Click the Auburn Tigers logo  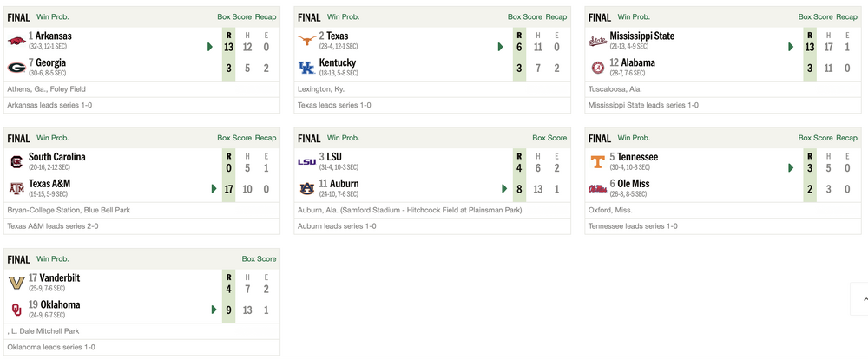307,189
